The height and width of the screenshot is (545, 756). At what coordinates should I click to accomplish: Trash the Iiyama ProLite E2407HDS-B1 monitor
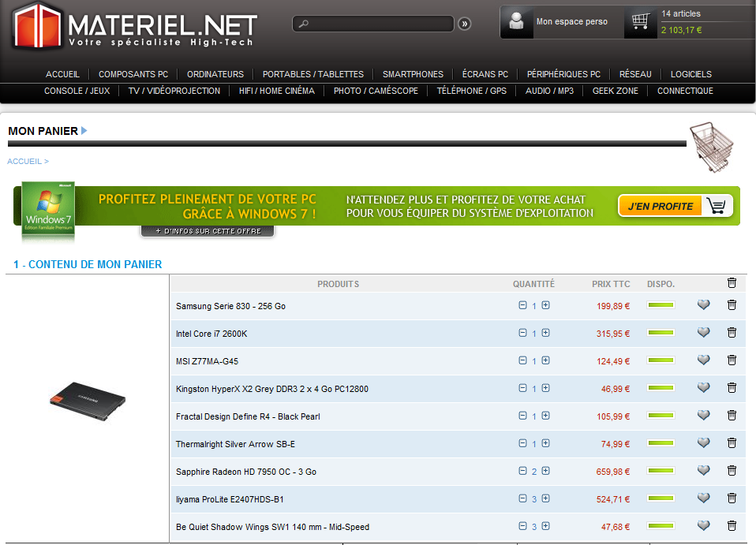pos(732,498)
